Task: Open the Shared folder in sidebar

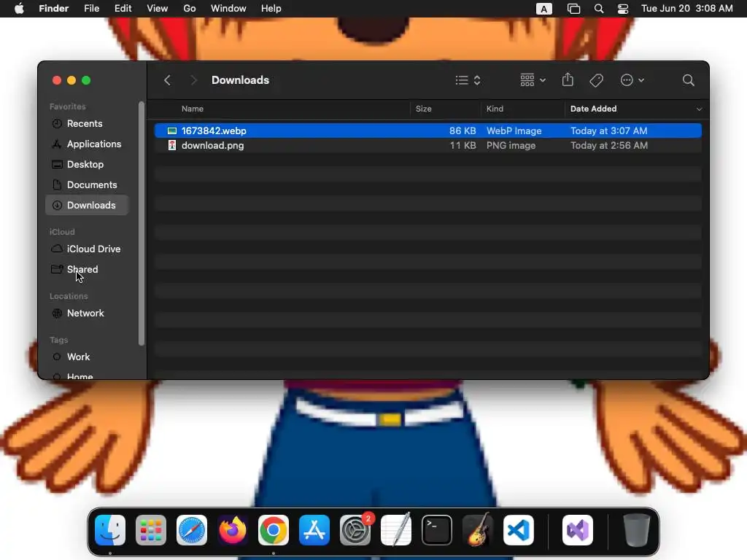Action: tap(82, 270)
